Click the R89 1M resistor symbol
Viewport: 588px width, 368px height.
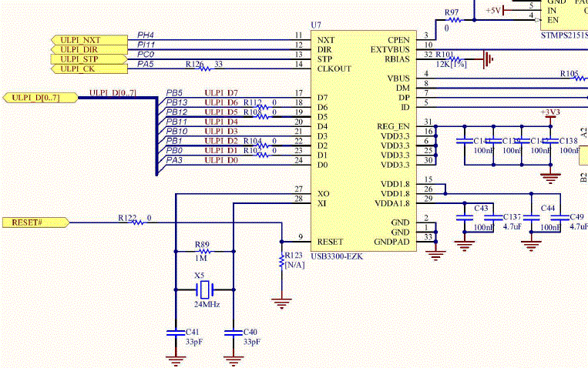pyautogui.click(x=205, y=252)
